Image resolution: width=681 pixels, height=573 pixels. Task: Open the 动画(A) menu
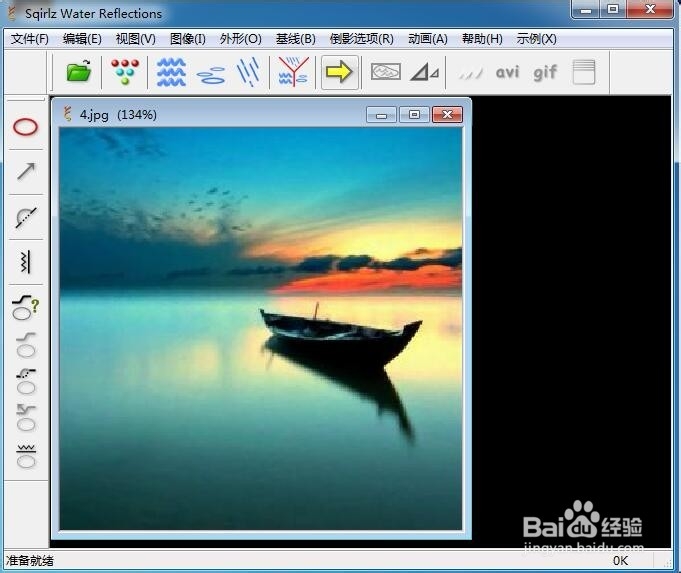pyautogui.click(x=428, y=39)
